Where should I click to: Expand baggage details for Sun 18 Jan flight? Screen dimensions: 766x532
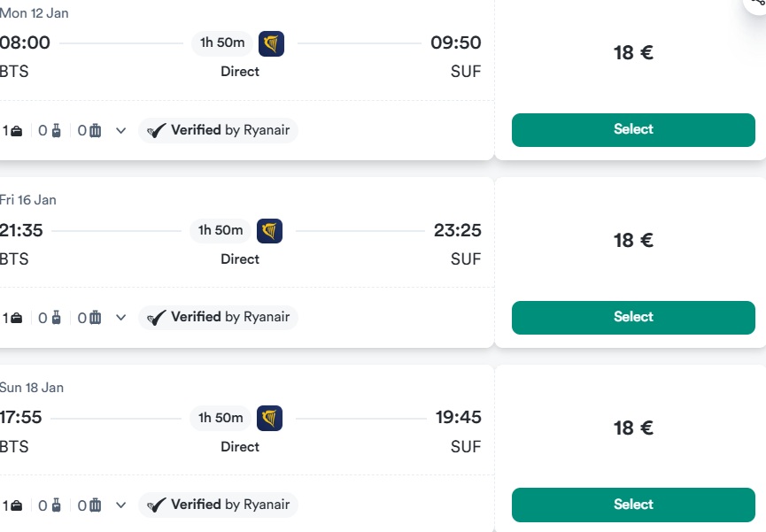point(121,505)
